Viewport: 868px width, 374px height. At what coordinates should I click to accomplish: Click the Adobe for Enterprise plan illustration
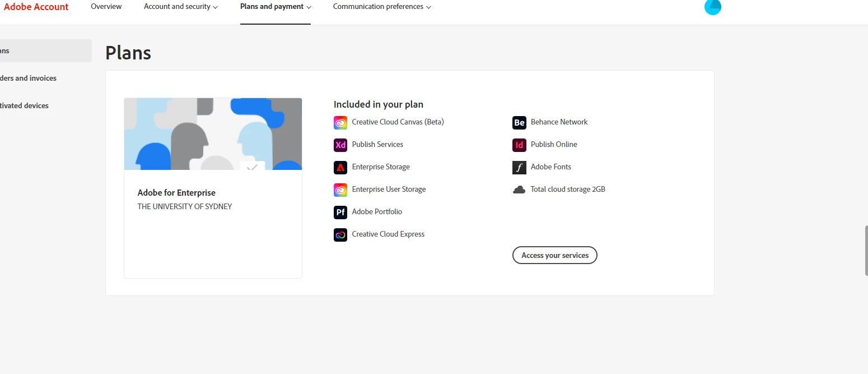pyautogui.click(x=213, y=134)
